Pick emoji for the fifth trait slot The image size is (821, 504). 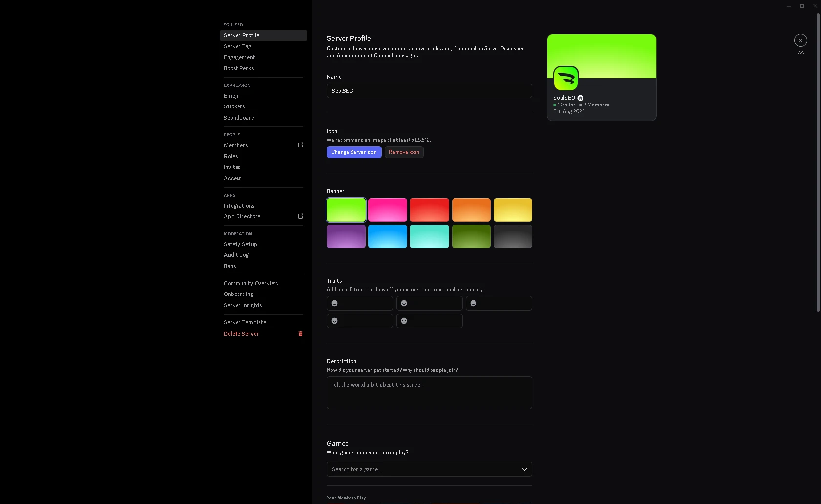[x=404, y=321]
